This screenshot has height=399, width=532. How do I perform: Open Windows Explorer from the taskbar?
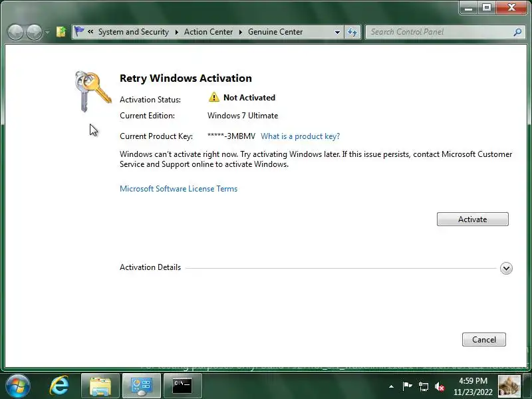100,386
